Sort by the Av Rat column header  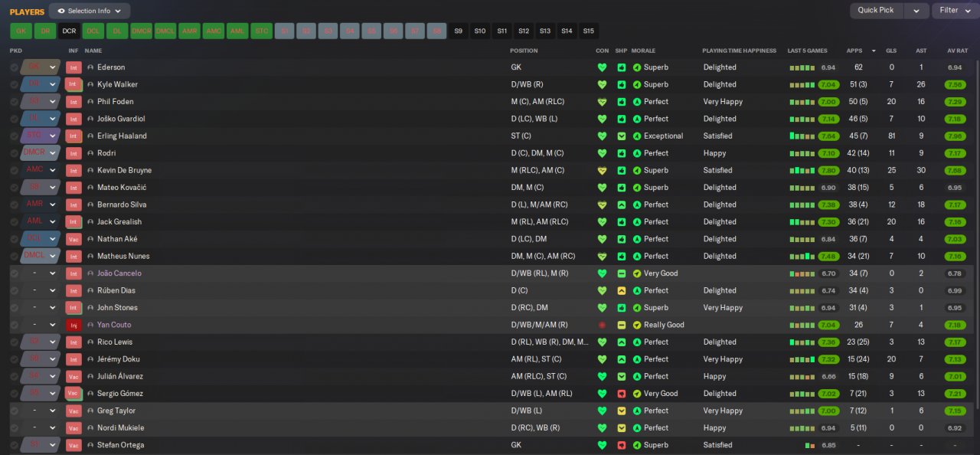[957, 51]
